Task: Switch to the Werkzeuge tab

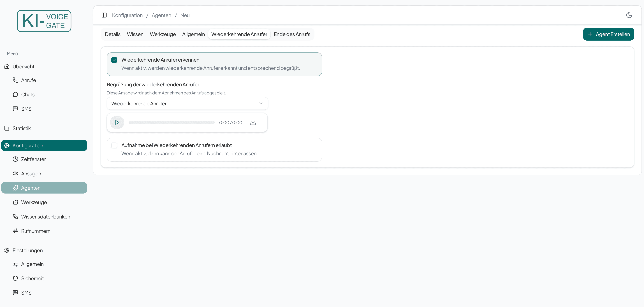Action: [163, 34]
